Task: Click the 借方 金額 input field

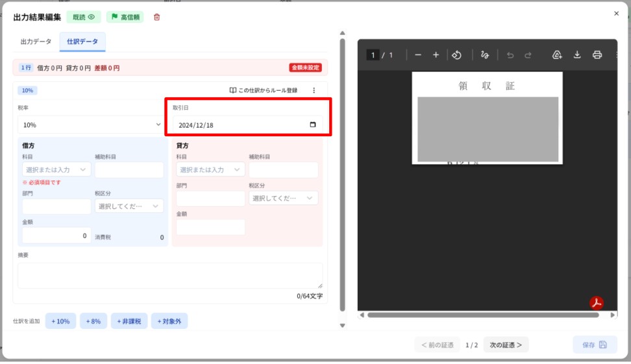Action: click(x=56, y=236)
